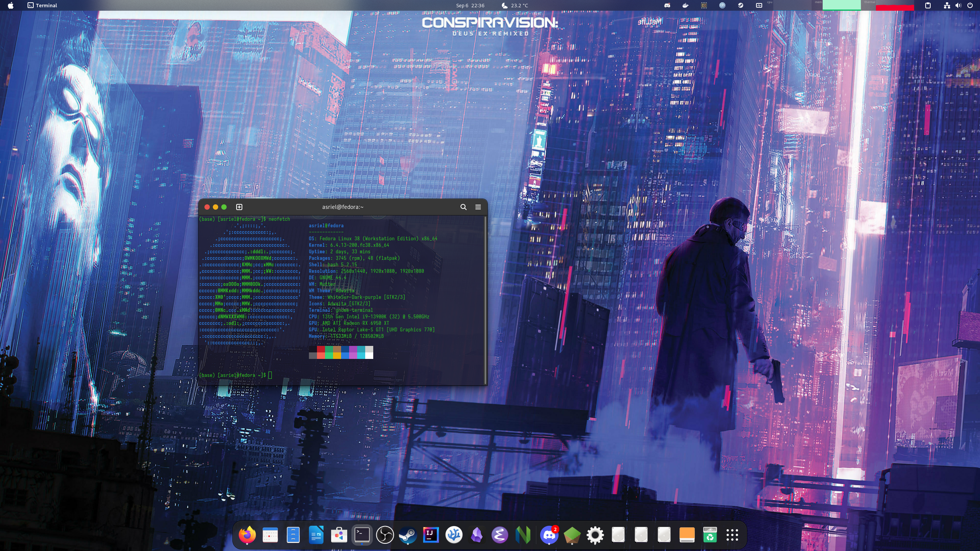Open the system monitor pulse tray icon
Screen dimensions: 980x551
759,5
